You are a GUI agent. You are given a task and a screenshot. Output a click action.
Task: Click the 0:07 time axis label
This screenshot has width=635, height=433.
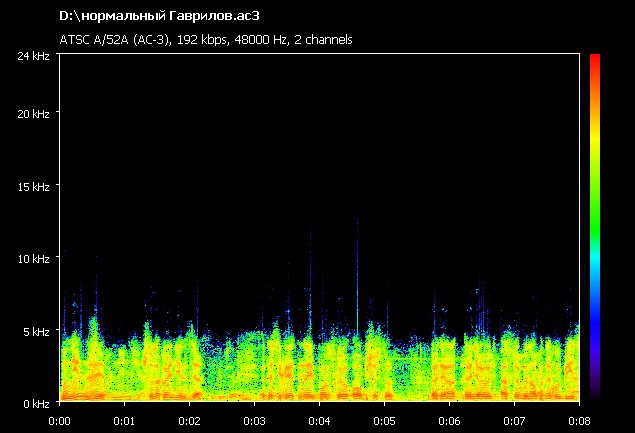click(514, 421)
